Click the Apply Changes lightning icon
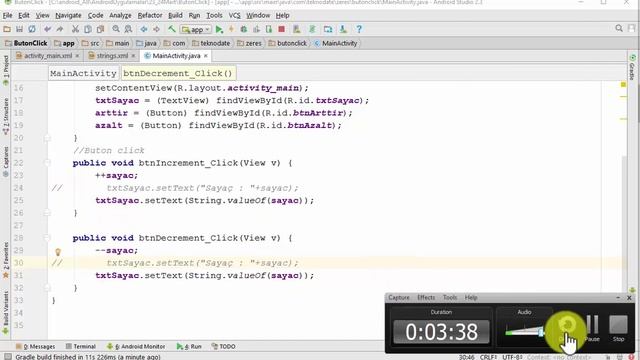640x360 pixels. (231, 29)
